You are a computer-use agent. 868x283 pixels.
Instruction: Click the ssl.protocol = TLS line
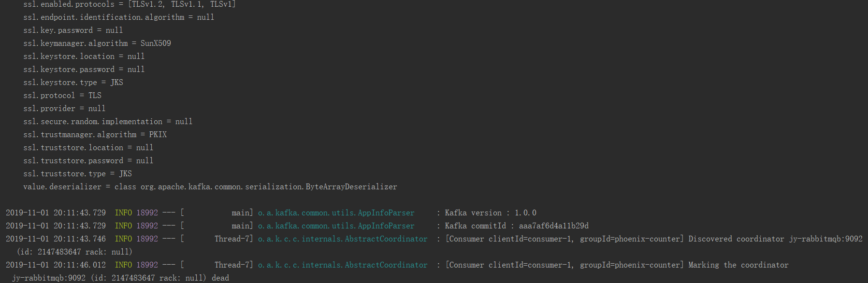(62, 96)
